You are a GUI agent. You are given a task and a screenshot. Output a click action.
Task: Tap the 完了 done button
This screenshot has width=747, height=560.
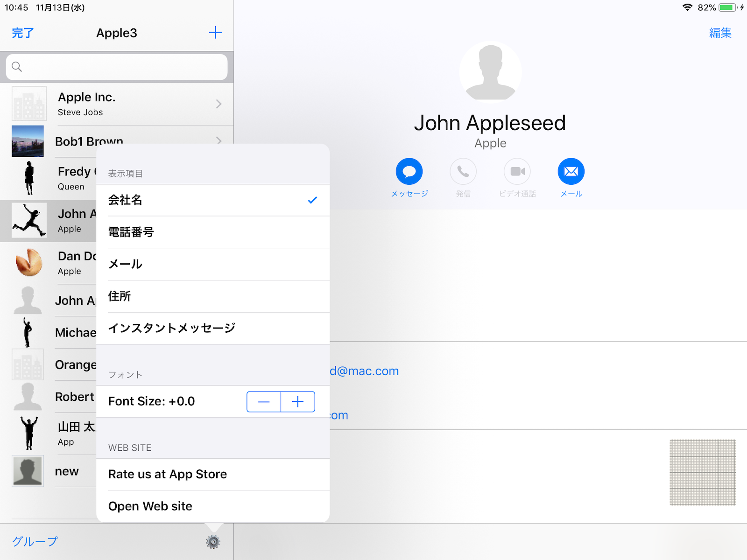pyautogui.click(x=22, y=33)
